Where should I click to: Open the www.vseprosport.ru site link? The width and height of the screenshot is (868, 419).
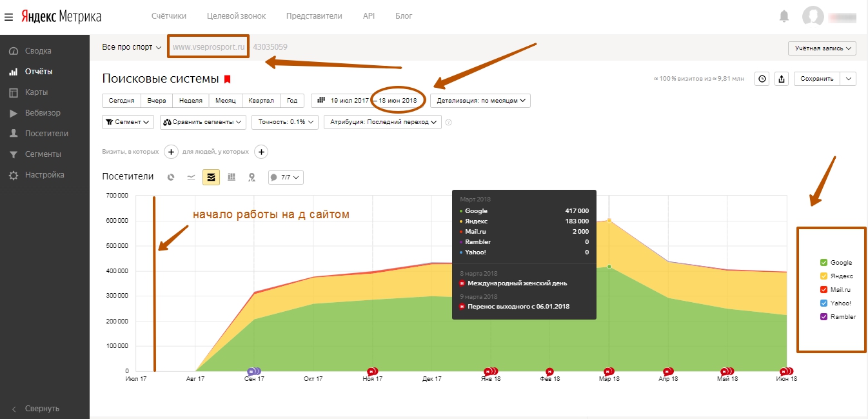[209, 47]
